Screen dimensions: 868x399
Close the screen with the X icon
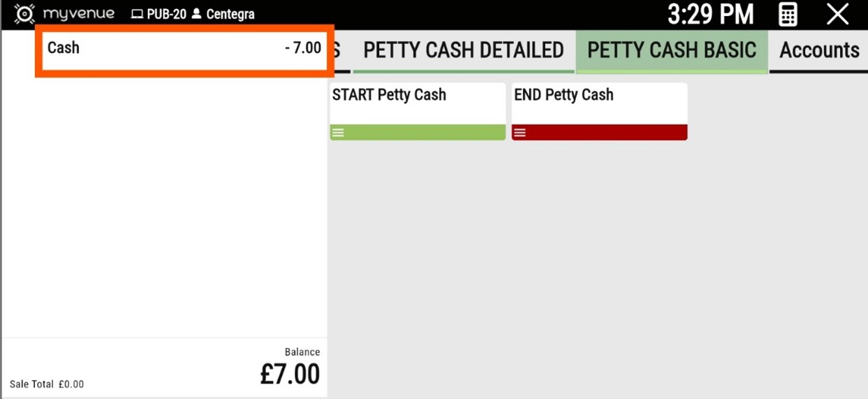[837, 15]
